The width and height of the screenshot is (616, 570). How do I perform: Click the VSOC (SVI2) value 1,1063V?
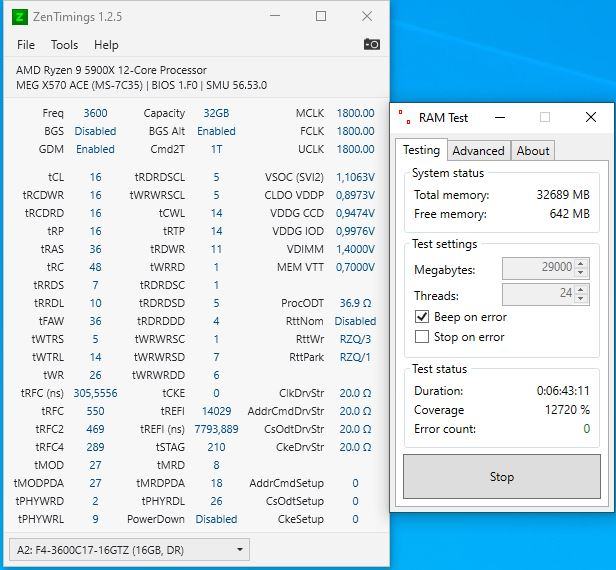click(355, 178)
